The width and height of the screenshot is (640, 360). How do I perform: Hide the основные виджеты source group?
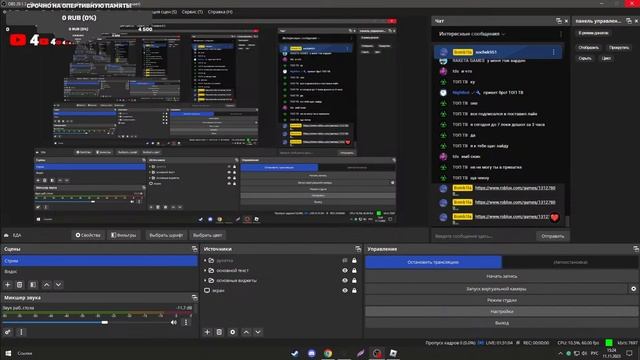345,280
